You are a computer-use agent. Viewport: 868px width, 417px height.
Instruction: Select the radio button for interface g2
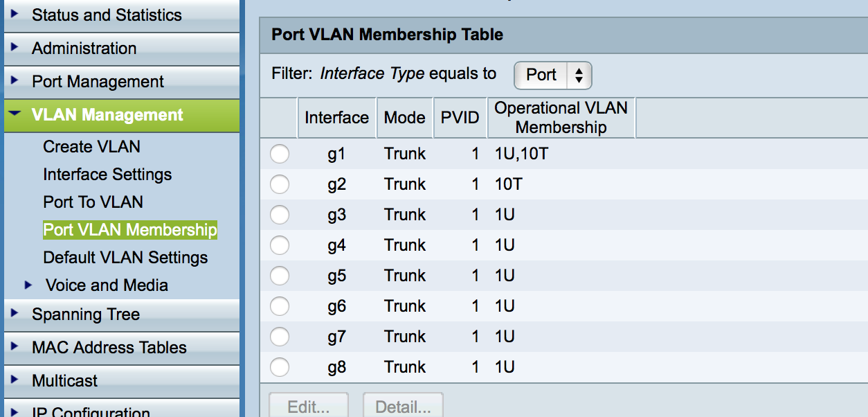[280, 184]
